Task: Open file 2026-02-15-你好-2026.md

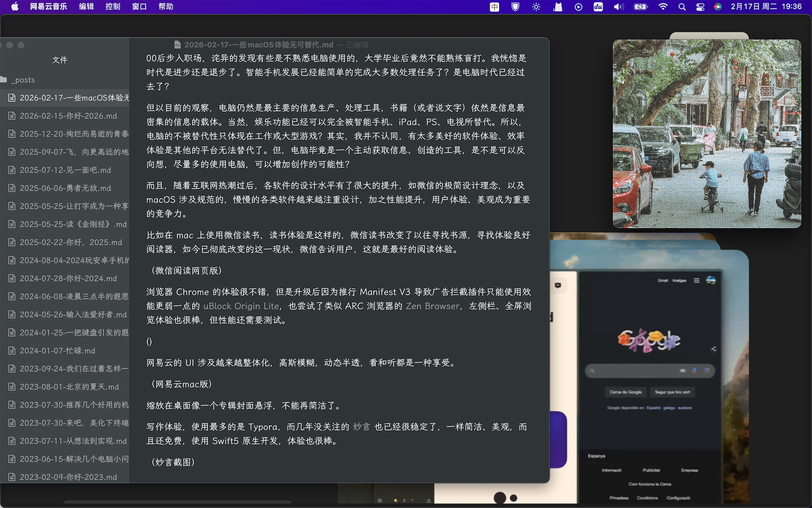Action: pyautogui.click(x=68, y=116)
